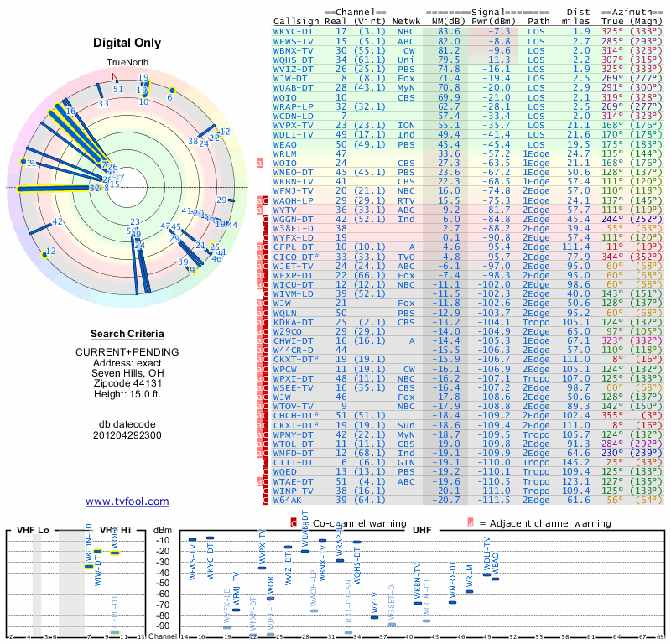The image size is (671, 644).
Task: Select WPCW callsign in the table
Action: tap(285, 369)
